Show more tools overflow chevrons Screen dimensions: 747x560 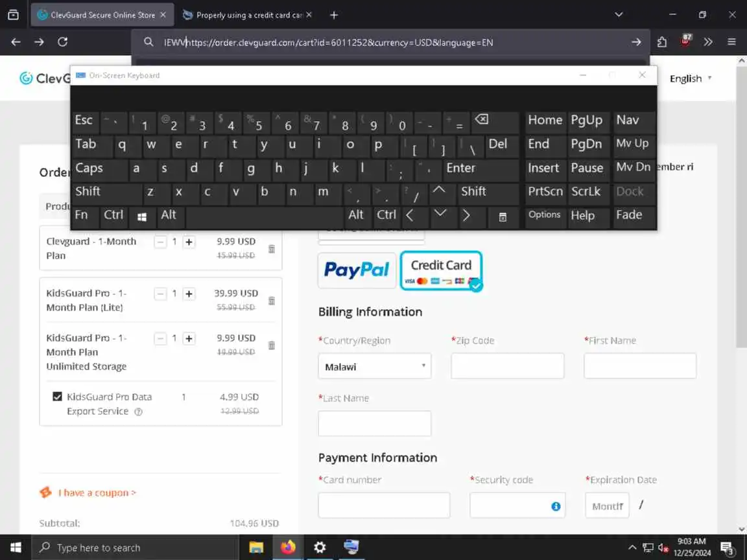(x=708, y=42)
